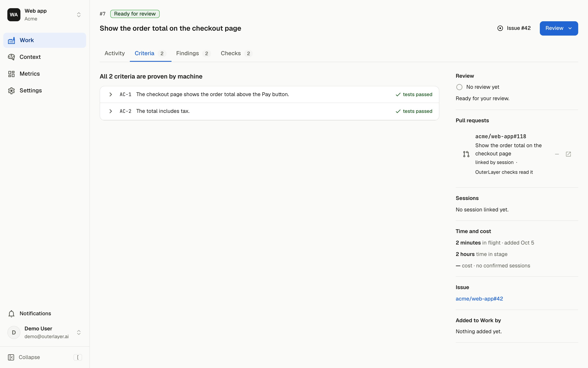588x368 pixels.
Task: Click AC-2 tests passed checkmark icon
Action: tap(398, 111)
